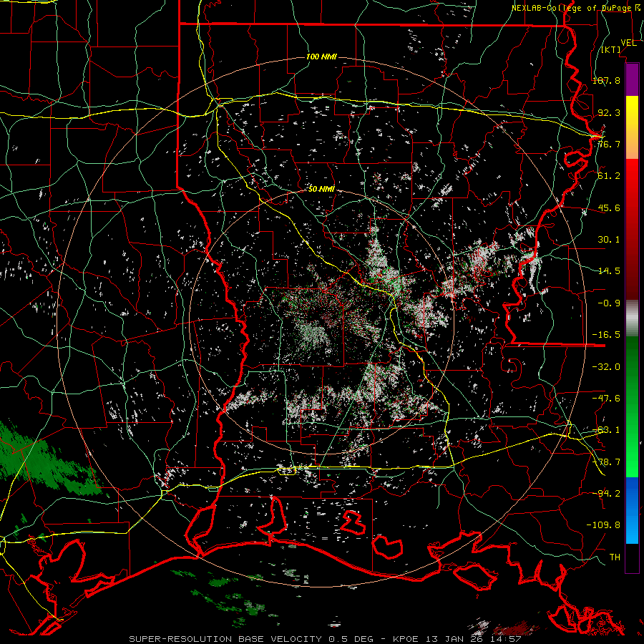Click the -47.6 velocity scale value
The height and width of the screenshot is (644, 644).
[x=606, y=399]
